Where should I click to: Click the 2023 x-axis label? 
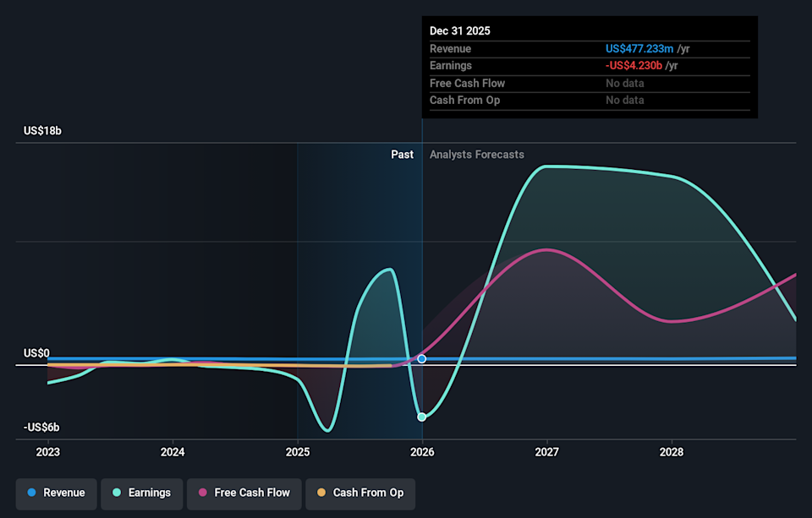(48, 452)
